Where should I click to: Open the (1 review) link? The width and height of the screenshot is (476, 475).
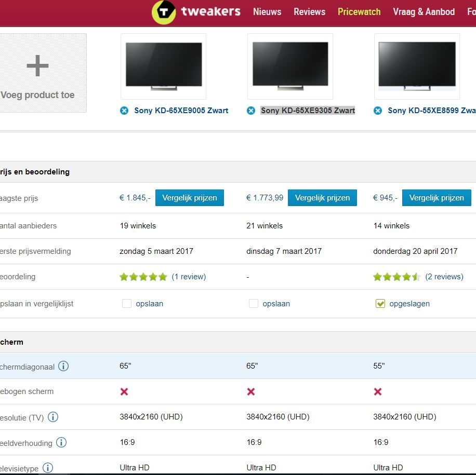pyautogui.click(x=189, y=277)
